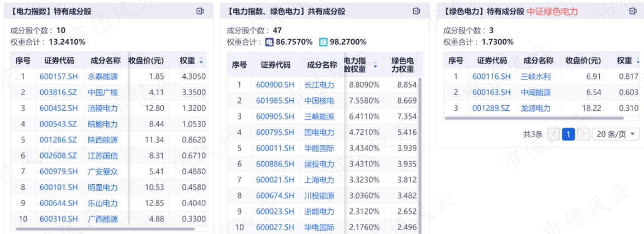
Task: Open stock code 600886.SH
Action: pos(275,164)
